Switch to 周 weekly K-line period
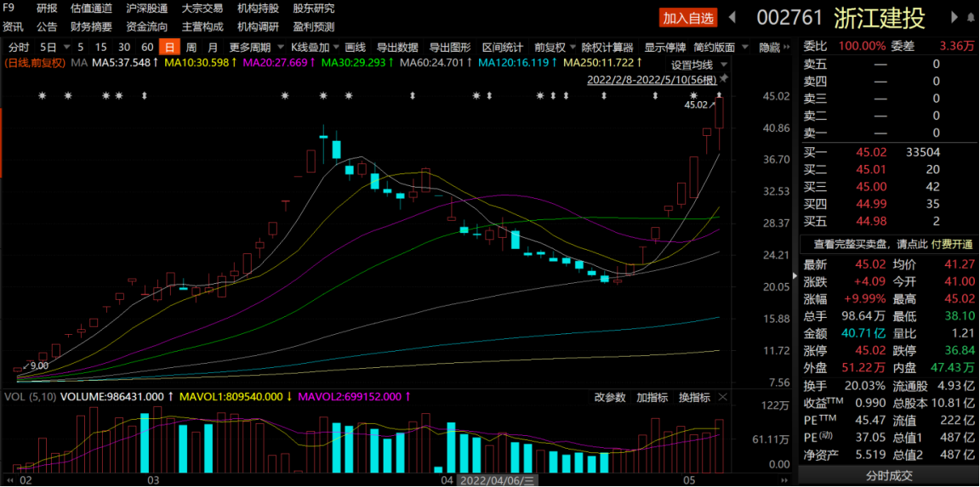 pyautogui.click(x=191, y=48)
